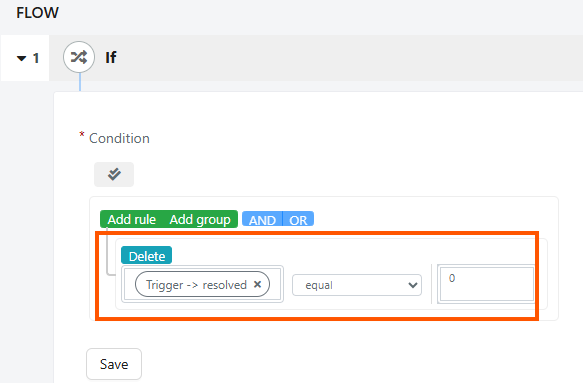
Task: Save the If condition
Action: tap(114, 364)
